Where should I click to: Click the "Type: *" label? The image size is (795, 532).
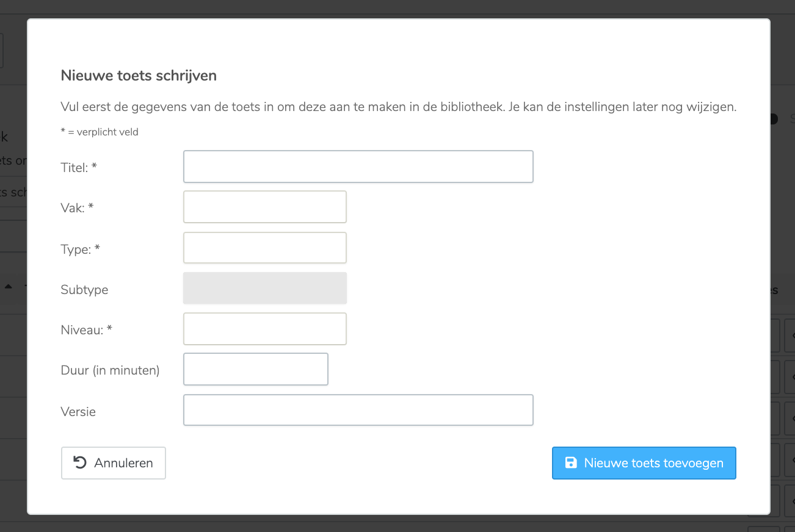(80, 249)
